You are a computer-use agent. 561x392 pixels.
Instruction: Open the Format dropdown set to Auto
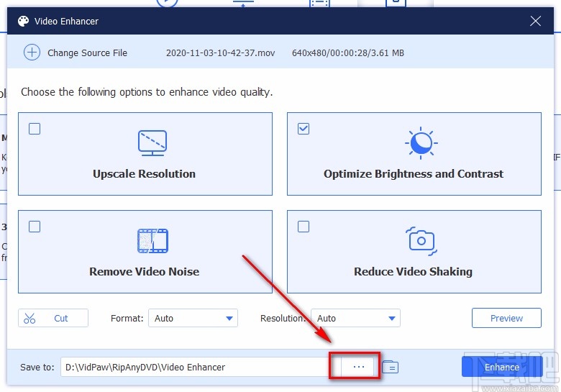(x=193, y=318)
